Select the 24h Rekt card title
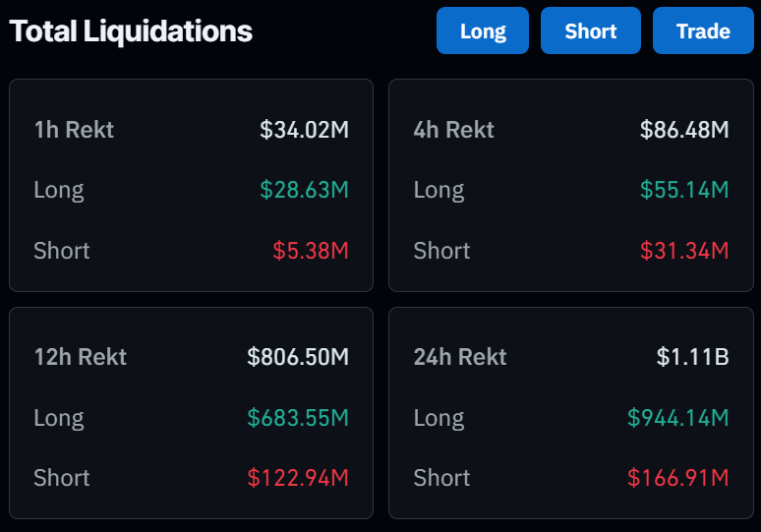This screenshot has height=532, width=761. pyautogui.click(x=460, y=357)
